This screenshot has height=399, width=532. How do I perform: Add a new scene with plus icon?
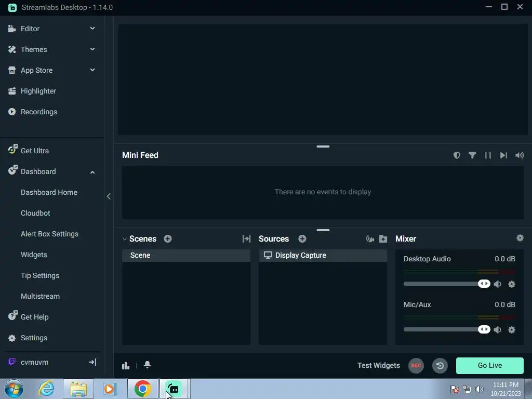pyautogui.click(x=168, y=239)
